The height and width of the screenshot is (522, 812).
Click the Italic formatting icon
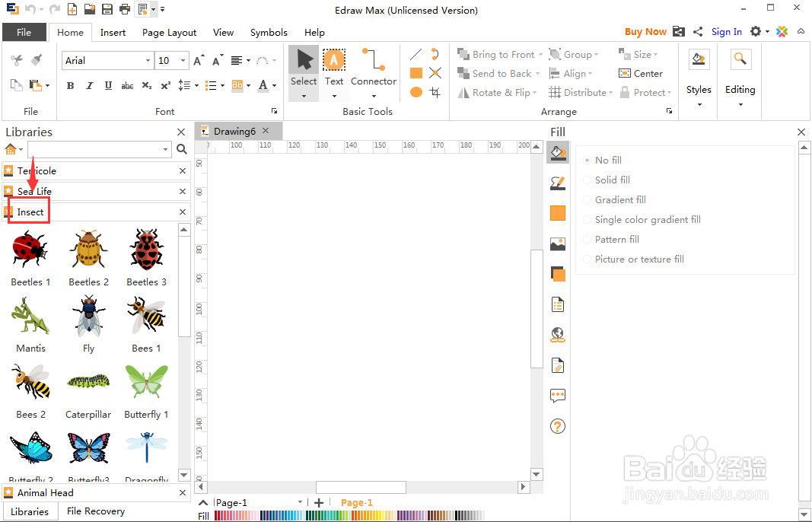pos(90,86)
